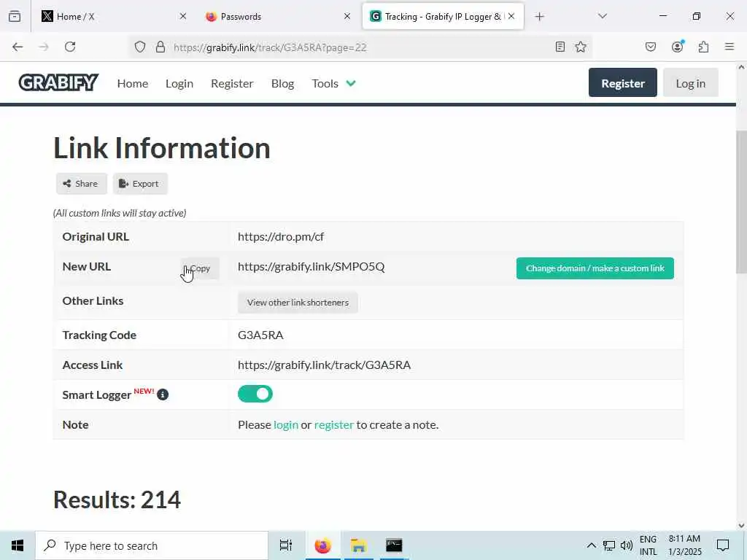Click the New URL grabify.link/SMPO5Q text

point(311,267)
